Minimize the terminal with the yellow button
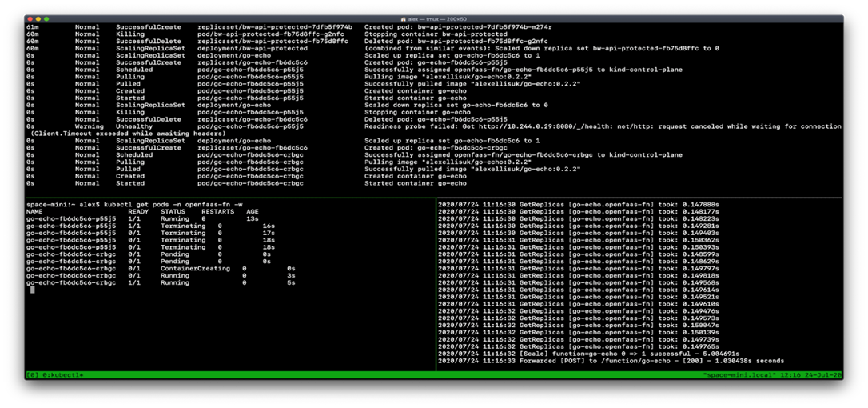This screenshot has height=408, width=868. [x=38, y=19]
